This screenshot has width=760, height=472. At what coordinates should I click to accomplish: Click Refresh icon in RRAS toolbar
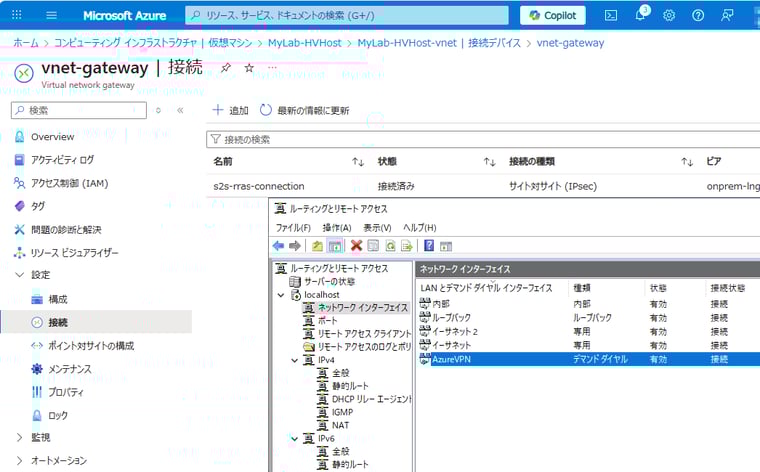click(x=390, y=246)
